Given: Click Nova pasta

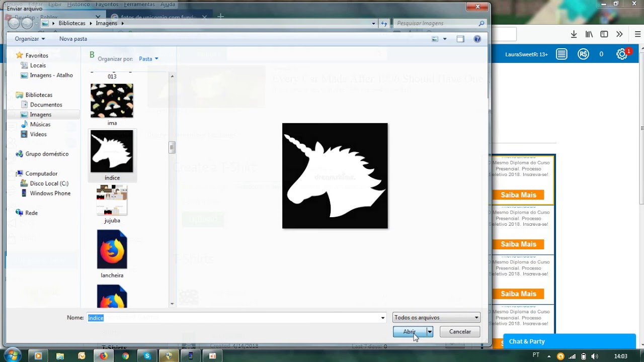Looking at the screenshot, I should (73, 39).
